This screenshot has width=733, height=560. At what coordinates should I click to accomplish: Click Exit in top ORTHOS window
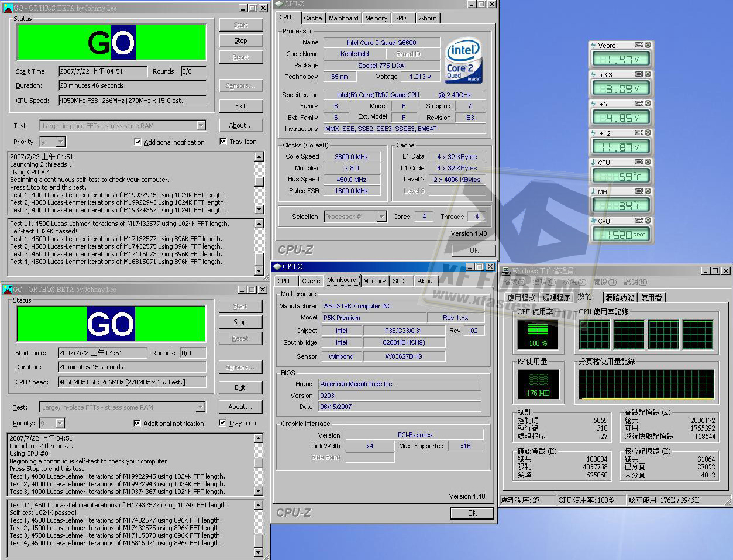pos(241,106)
